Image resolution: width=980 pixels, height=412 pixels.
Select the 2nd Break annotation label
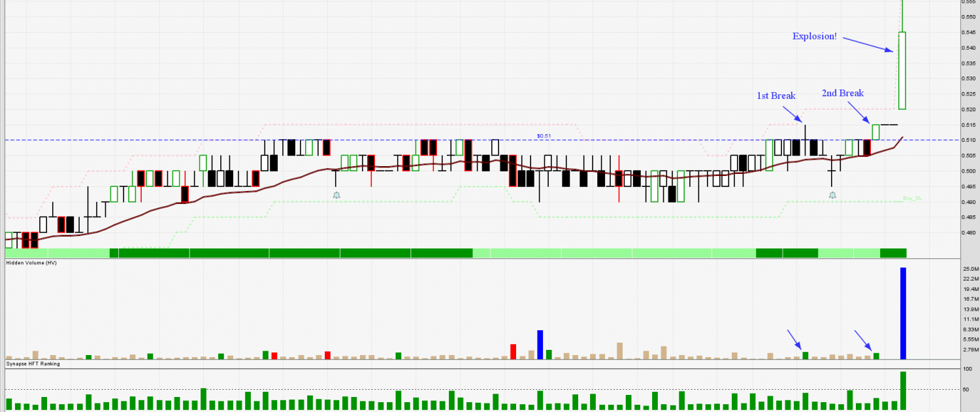[x=842, y=94]
